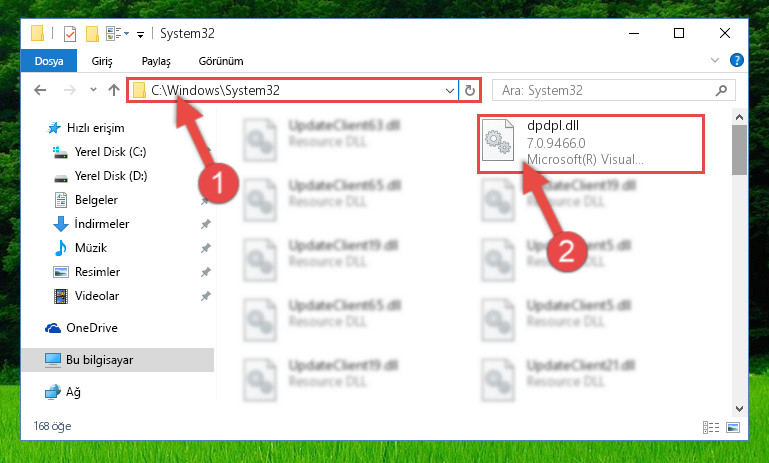Viewport: 769px width, 463px height.
Task: Open OneDrive in navigation pane
Action: tap(92, 328)
